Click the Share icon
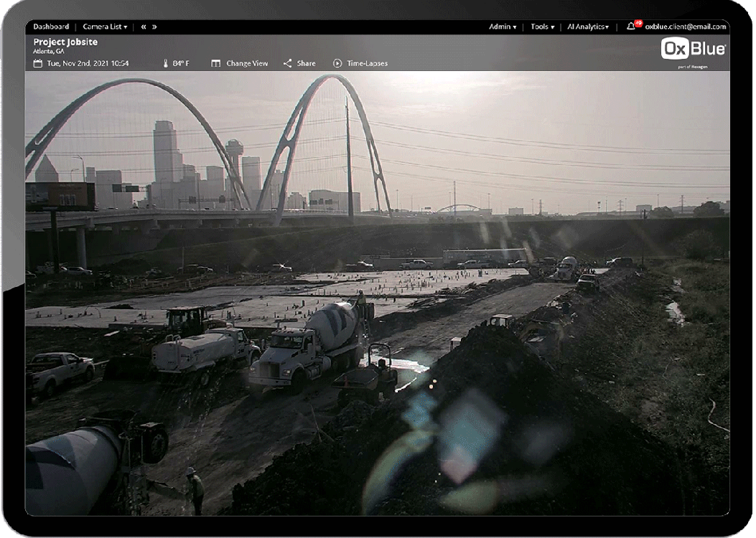Image resolution: width=756 pixels, height=538 pixels. tap(288, 63)
